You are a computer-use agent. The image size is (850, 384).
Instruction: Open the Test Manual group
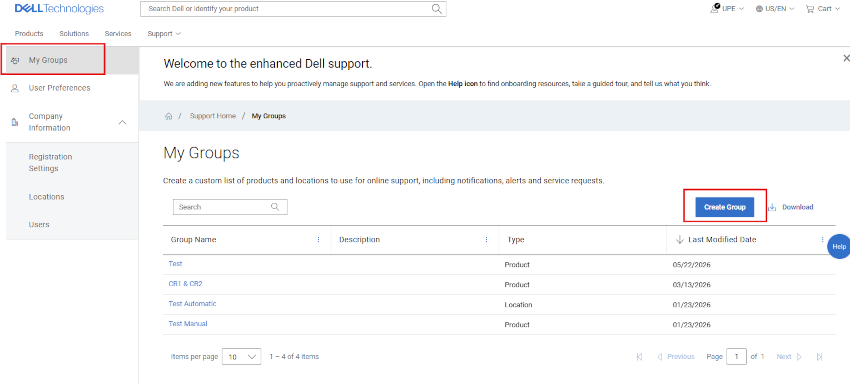point(188,324)
